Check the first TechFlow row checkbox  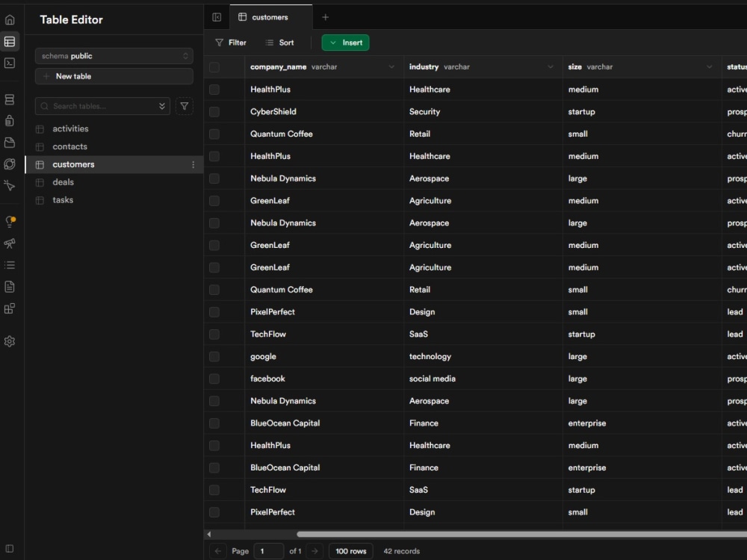214,335
